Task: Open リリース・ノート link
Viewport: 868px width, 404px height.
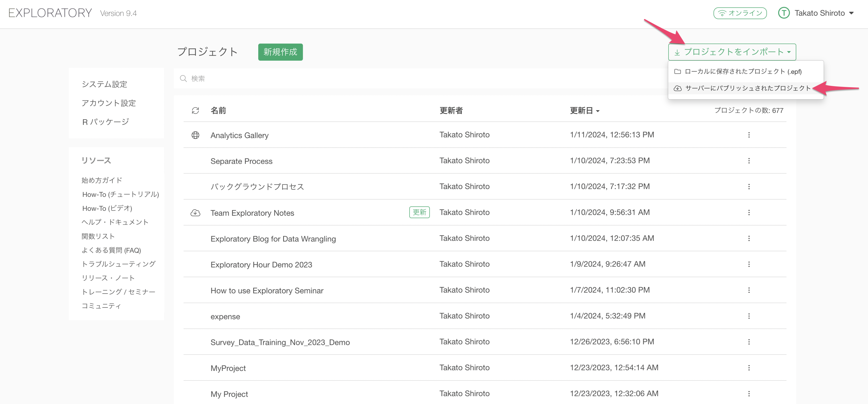Action: 108,278
